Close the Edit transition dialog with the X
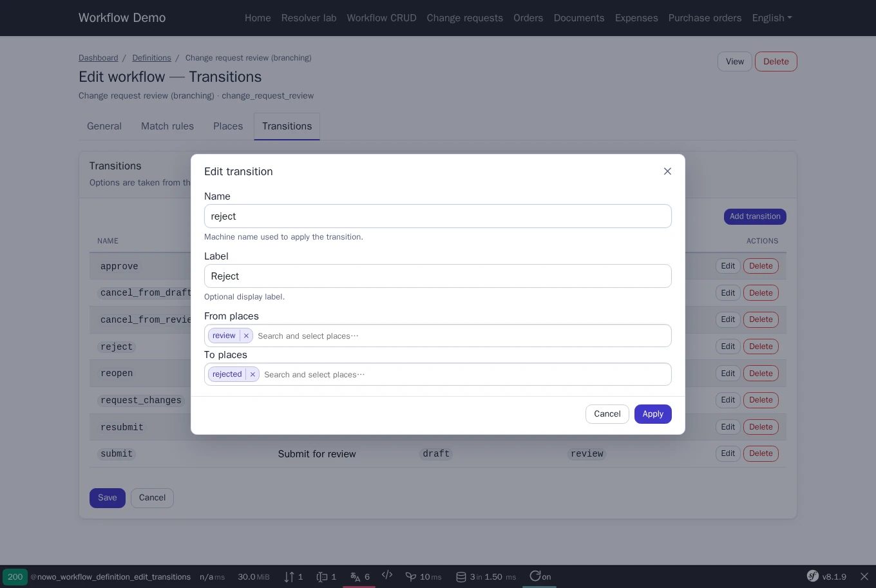The width and height of the screenshot is (876, 588). coord(667,171)
